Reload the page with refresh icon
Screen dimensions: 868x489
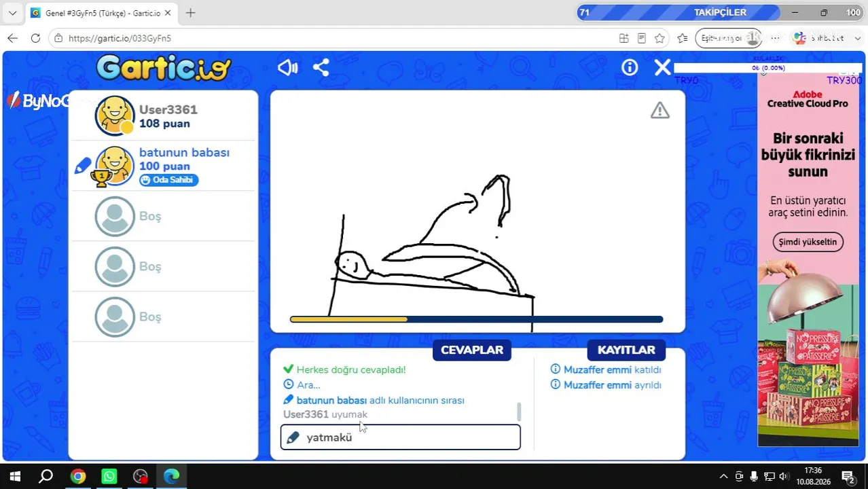(35, 38)
